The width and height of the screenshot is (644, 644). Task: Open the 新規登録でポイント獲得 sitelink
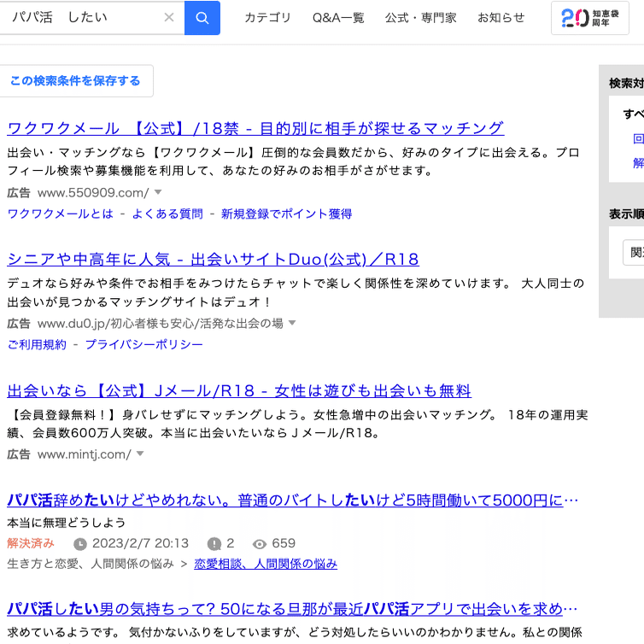coord(286,214)
